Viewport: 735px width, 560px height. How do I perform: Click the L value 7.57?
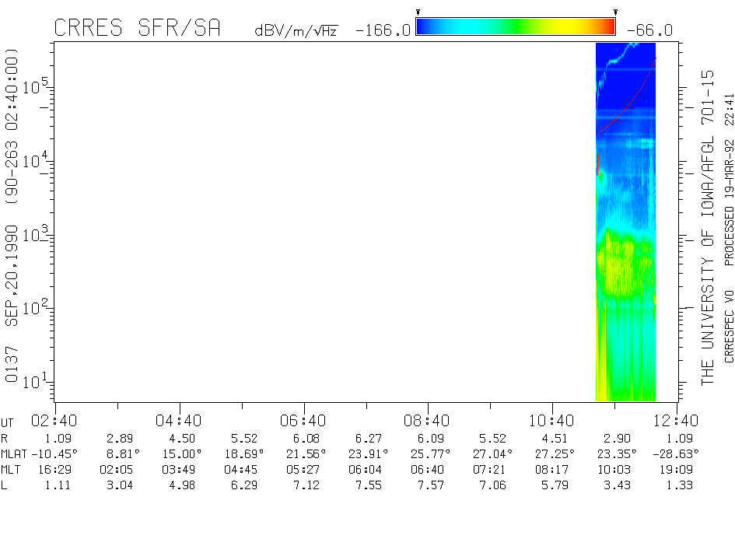click(x=428, y=486)
